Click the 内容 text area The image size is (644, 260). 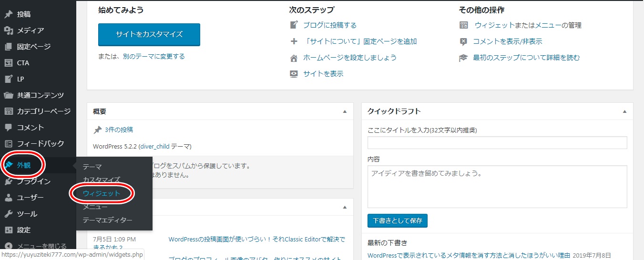click(497, 187)
